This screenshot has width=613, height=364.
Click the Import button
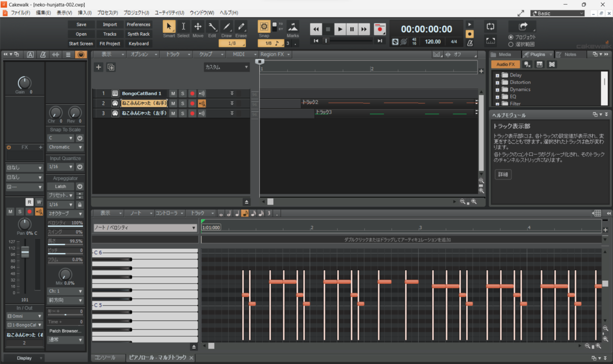110,25
